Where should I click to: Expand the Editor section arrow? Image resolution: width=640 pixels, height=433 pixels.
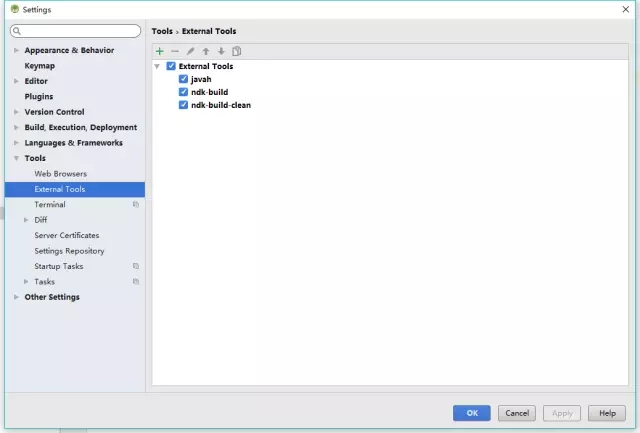tap(16, 81)
